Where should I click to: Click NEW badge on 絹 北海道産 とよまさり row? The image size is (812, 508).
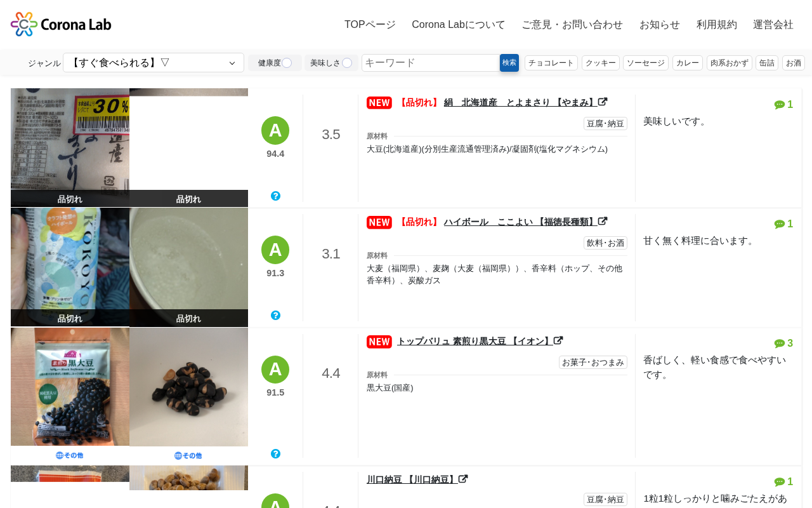379,103
